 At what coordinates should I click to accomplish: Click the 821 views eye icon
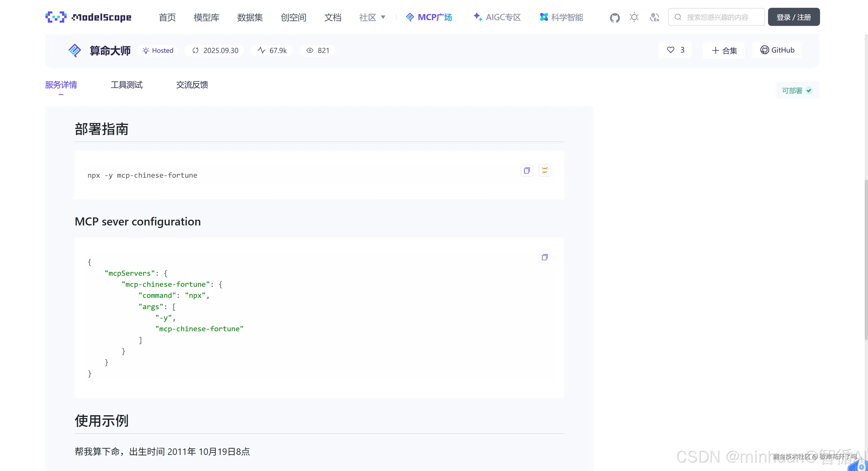point(310,51)
